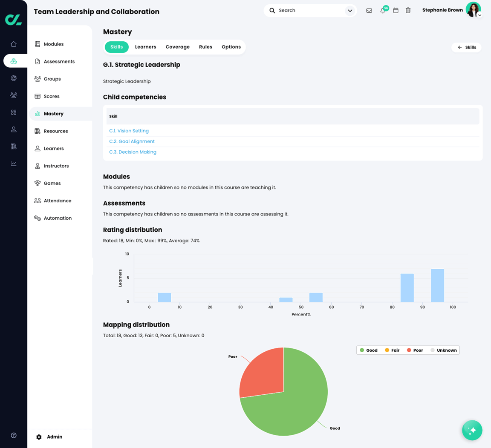Open the Messages envelope icon
The width and height of the screenshot is (491, 448).
click(369, 10)
